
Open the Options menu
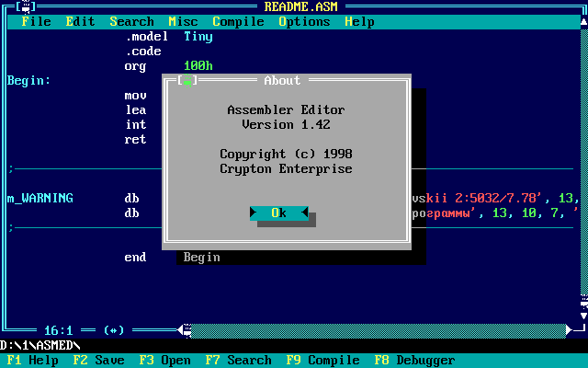pos(304,22)
